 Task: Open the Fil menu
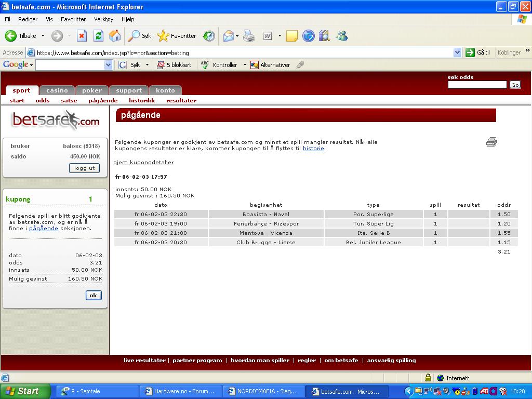tap(7, 19)
